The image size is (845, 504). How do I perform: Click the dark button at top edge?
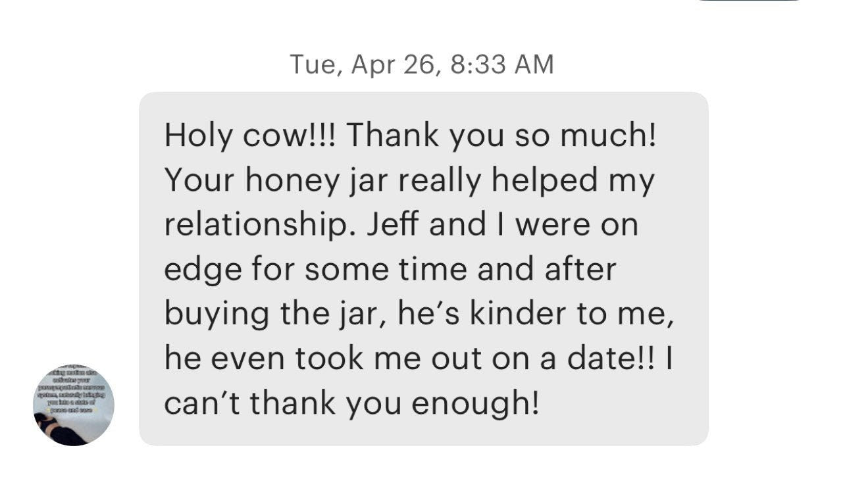point(749,1)
